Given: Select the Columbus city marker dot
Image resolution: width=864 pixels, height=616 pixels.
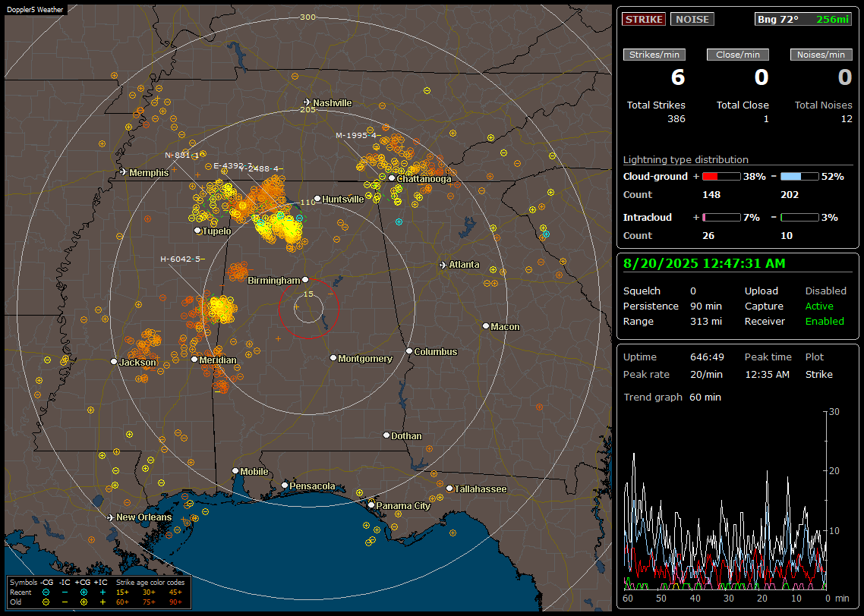Looking at the screenshot, I should (409, 350).
